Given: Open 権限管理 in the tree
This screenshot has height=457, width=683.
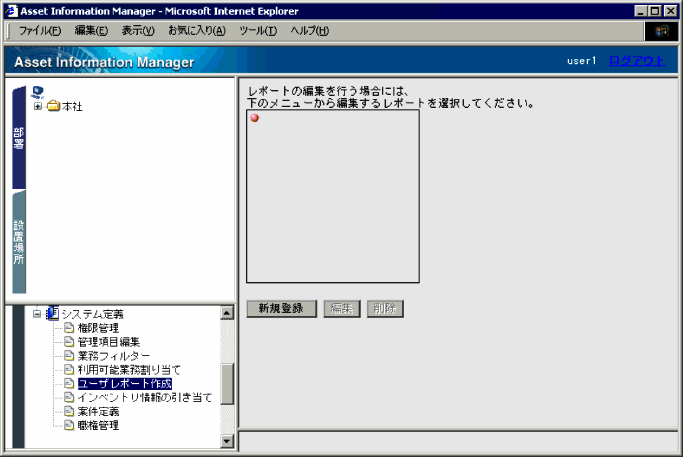Looking at the screenshot, I should [x=98, y=328].
